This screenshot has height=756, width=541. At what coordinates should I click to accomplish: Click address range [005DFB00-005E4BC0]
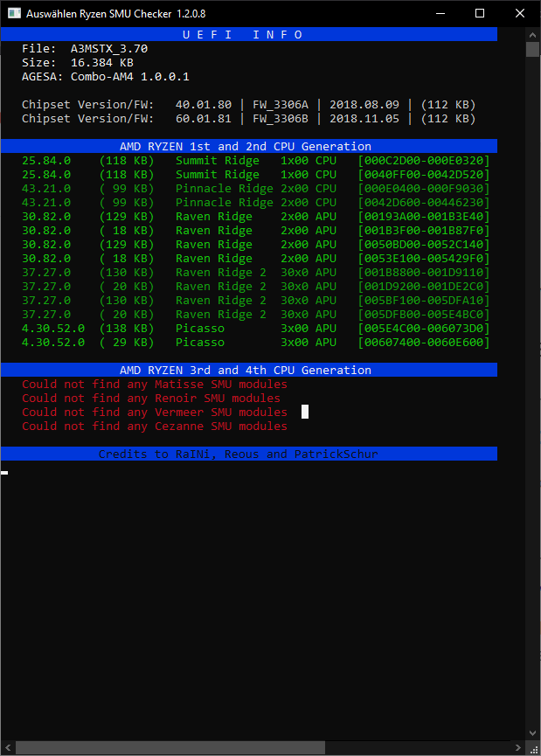[424, 315]
